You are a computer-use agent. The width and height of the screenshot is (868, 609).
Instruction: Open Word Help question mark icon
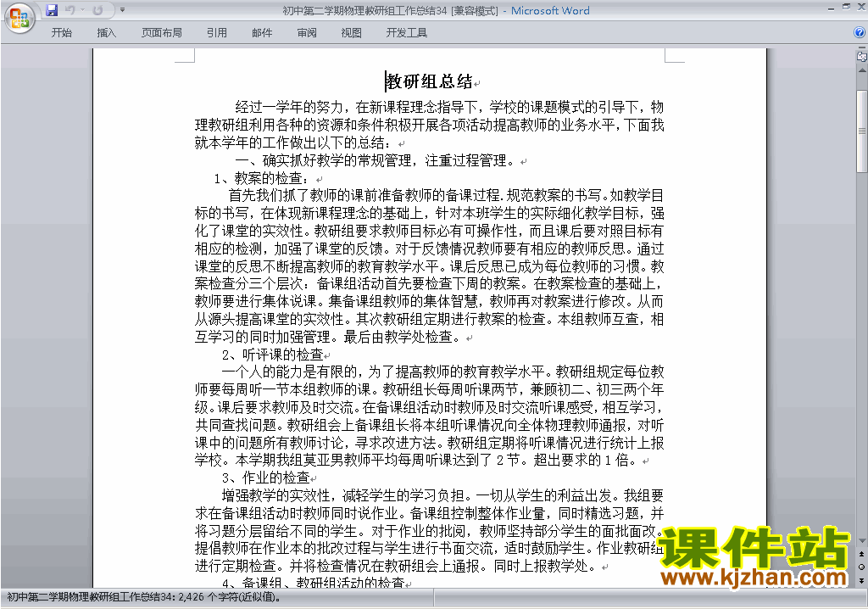pos(860,33)
